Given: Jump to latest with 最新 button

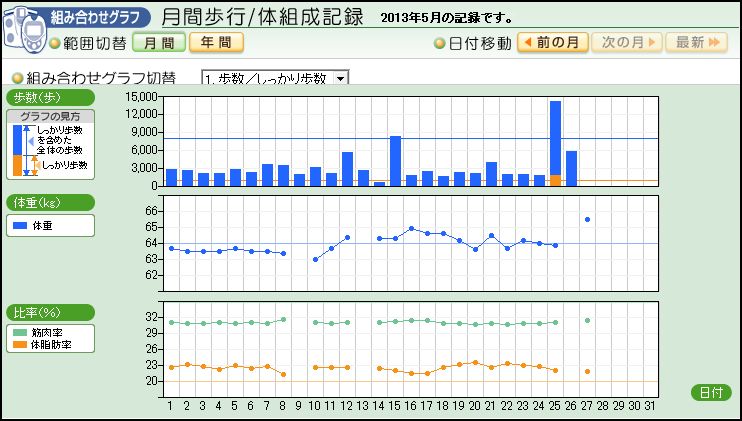Looking at the screenshot, I should (697, 43).
